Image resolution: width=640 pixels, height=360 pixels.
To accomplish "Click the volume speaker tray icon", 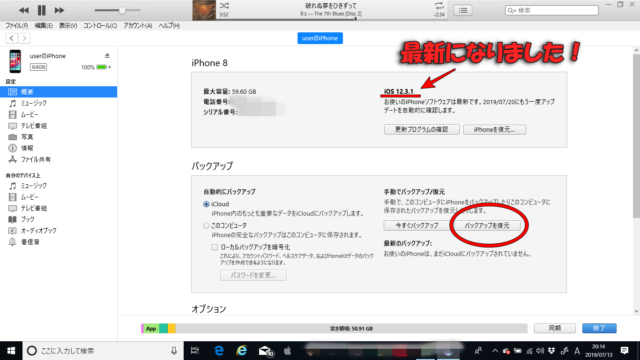I will pos(540,351).
